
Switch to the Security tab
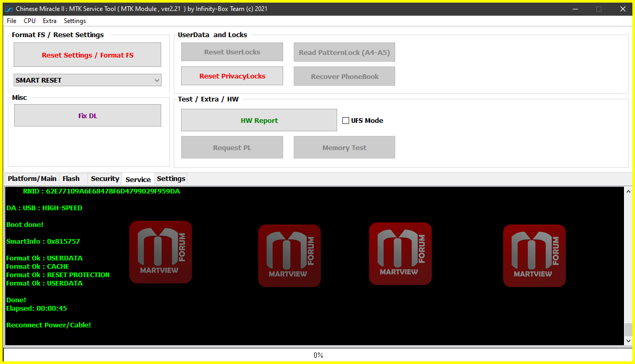click(105, 179)
